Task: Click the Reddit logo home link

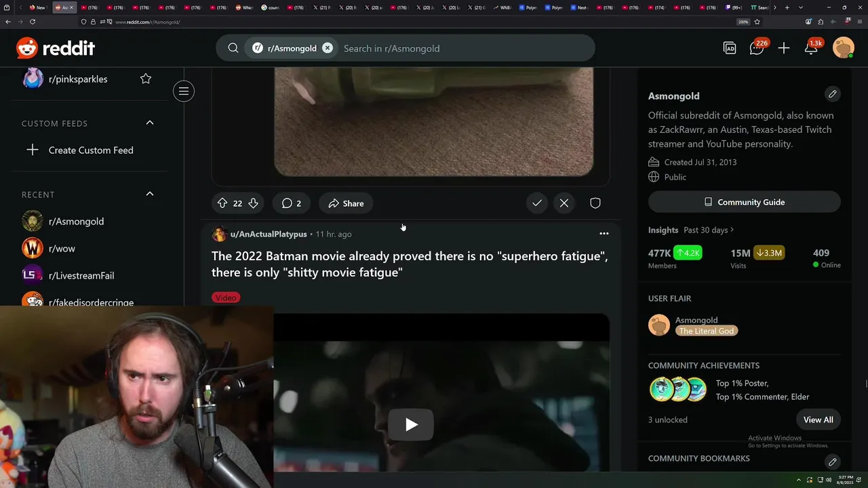Action: point(56,48)
